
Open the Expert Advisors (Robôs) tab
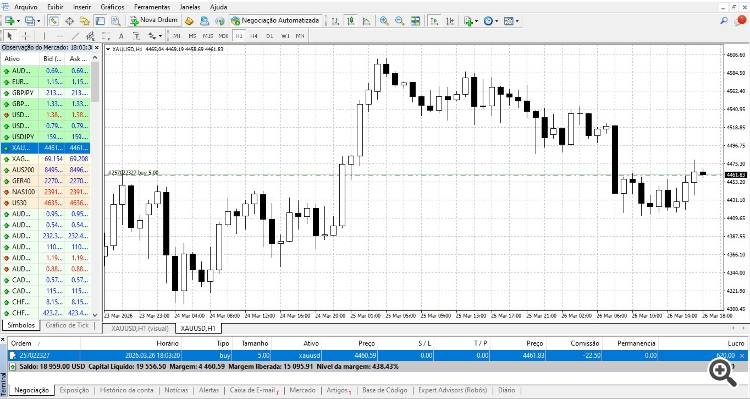(x=452, y=390)
